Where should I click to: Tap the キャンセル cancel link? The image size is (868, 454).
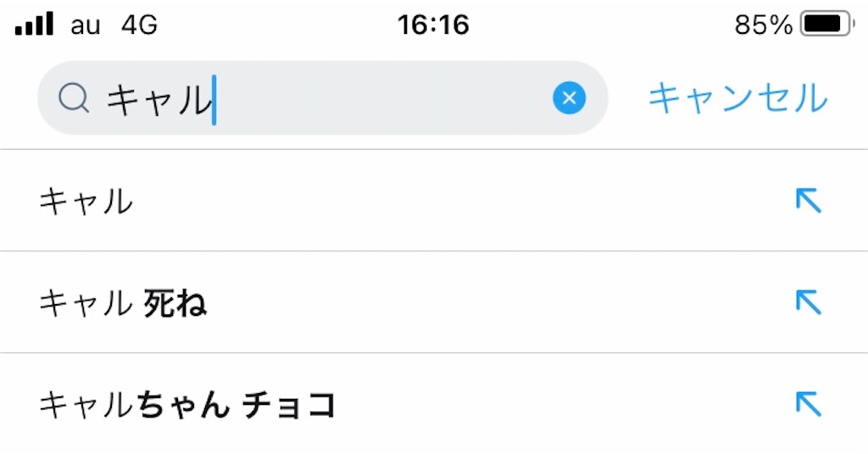pos(737,98)
